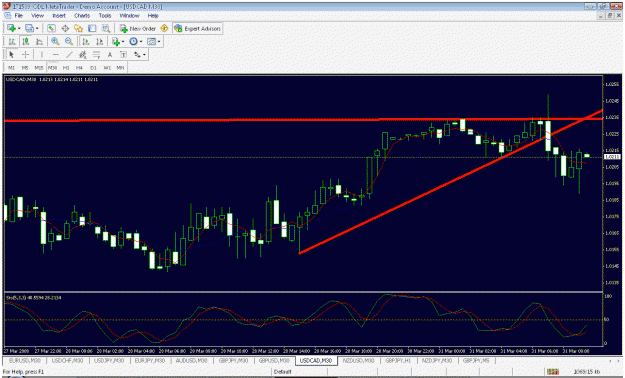
Task: Click the New Order button
Action: [138, 28]
